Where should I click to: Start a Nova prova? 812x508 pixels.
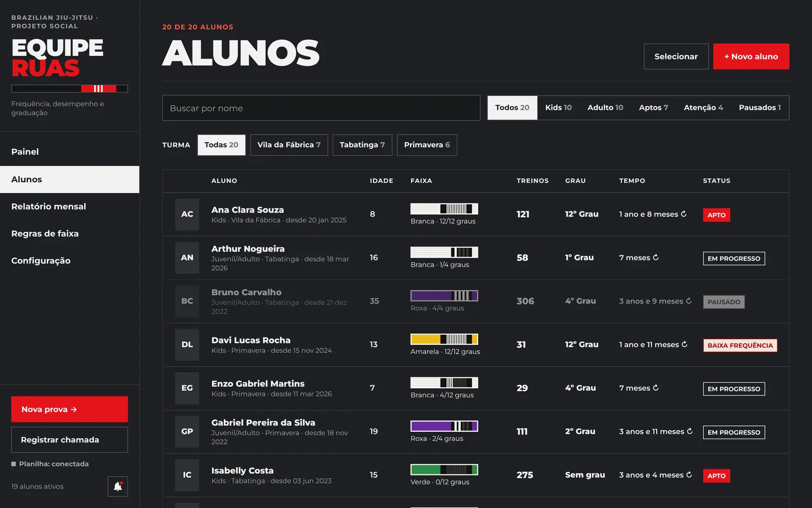(x=70, y=409)
